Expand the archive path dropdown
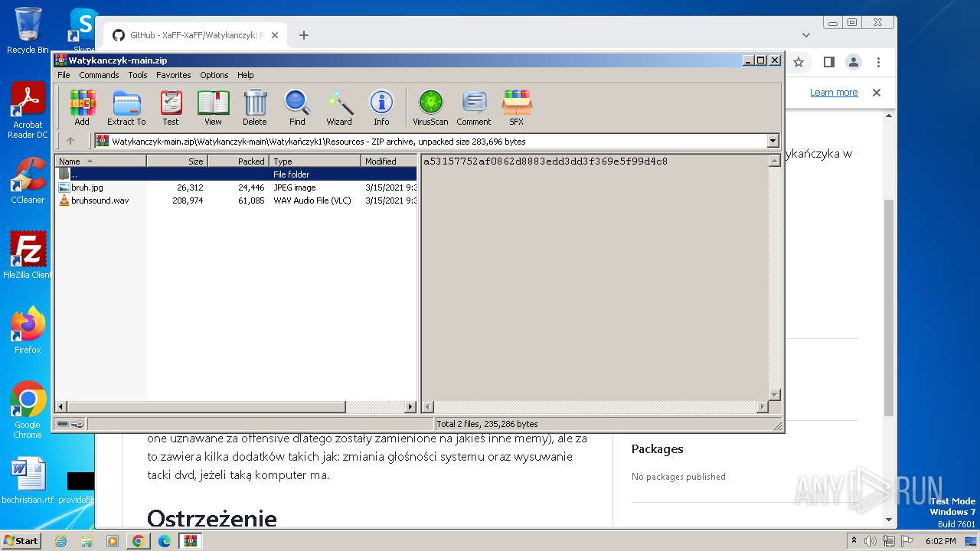Image resolution: width=980 pixels, height=551 pixels. click(x=773, y=141)
